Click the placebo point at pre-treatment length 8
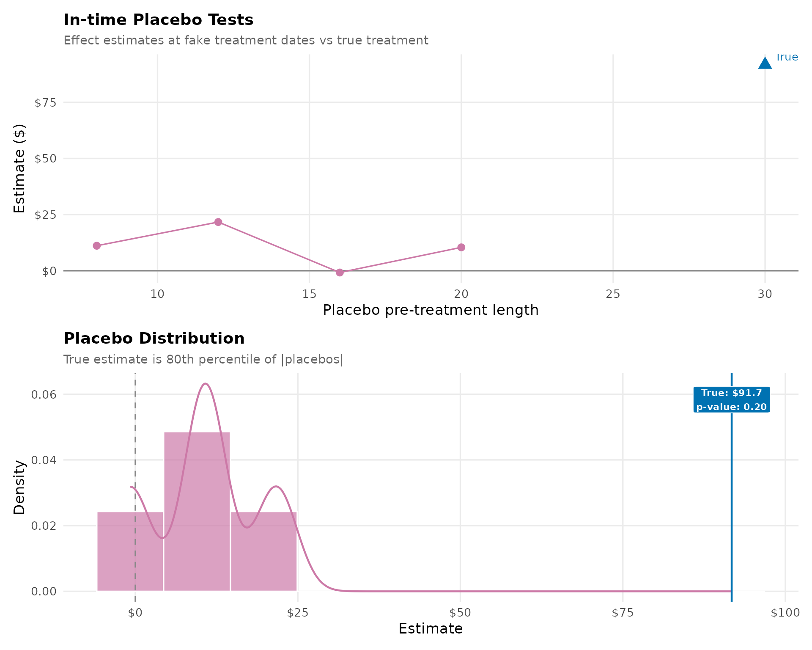Screen dimensions: 812x650 pyautogui.click(x=97, y=246)
